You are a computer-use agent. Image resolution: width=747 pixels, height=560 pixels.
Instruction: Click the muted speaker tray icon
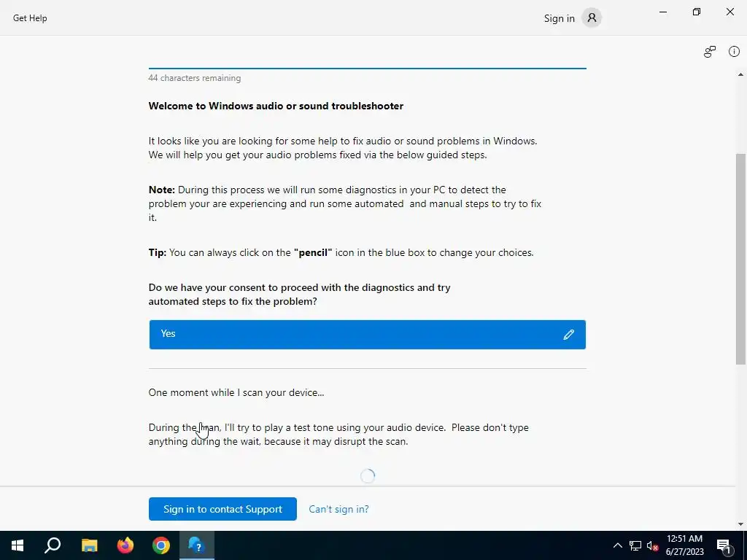coord(652,545)
